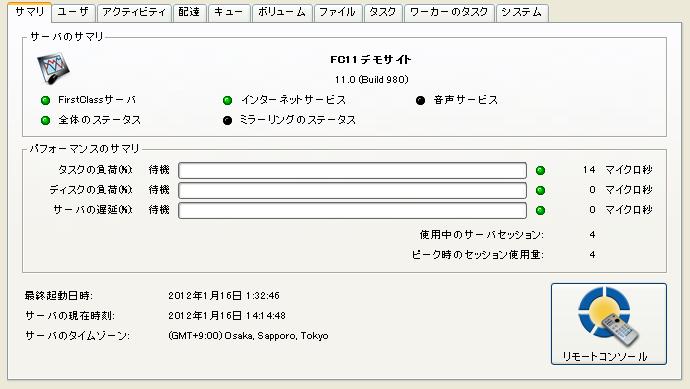Screen dimensions: 690x389
Task: Select the 配達 tab
Action: tap(189, 12)
